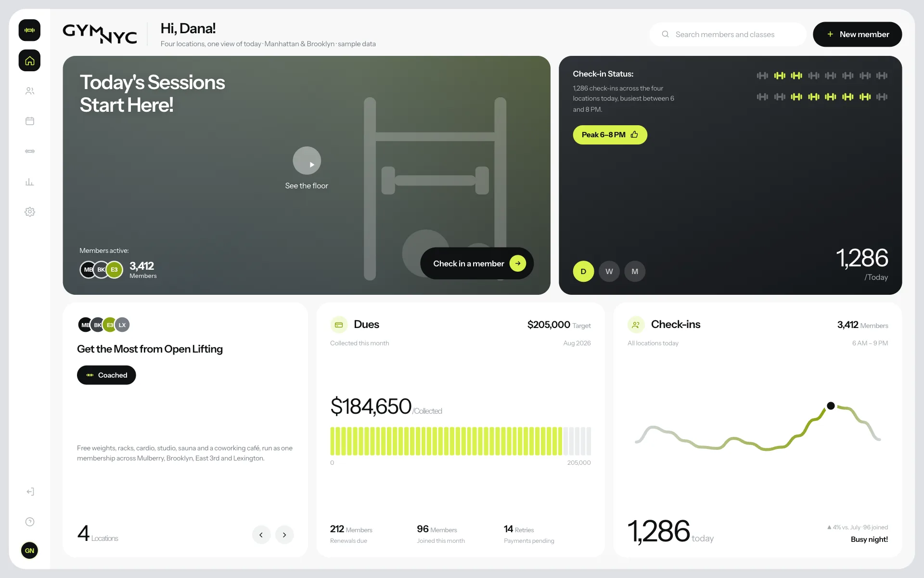The height and width of the screenshot is (578, 924).
Task: Click the 'Busy night!' label
Action: coord(869,539)
